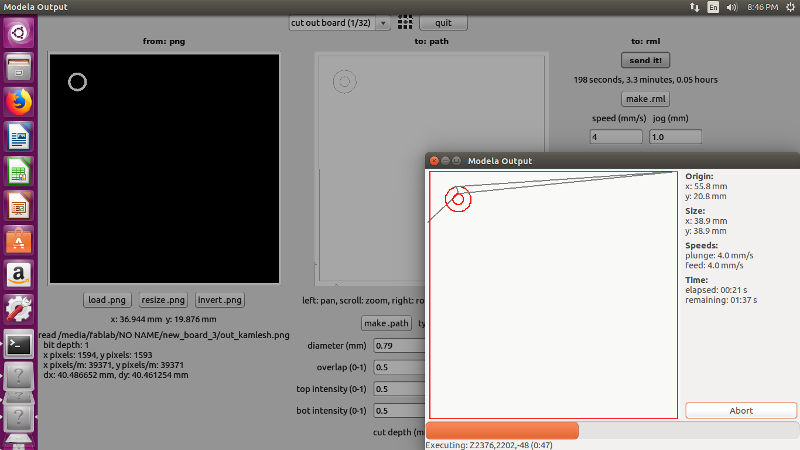The height and width of the screenshot is (450, 800).
Task: Click the make .rml button
Action: tap(645, 99)
